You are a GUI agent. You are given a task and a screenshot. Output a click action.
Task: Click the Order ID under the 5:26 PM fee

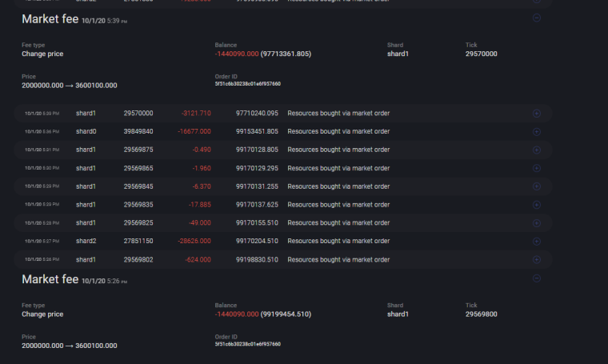248,344
